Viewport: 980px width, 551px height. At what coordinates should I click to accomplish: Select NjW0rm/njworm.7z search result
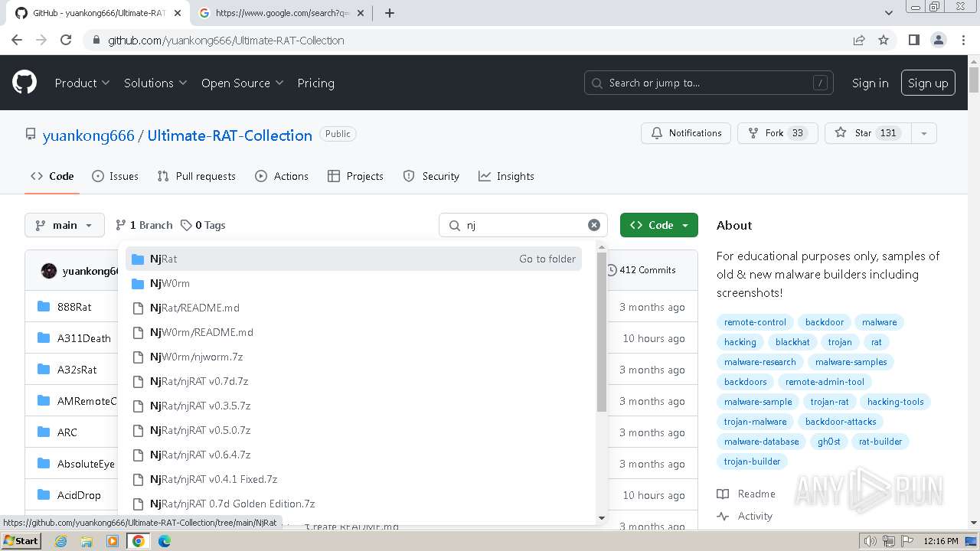[x=354, y=357]
